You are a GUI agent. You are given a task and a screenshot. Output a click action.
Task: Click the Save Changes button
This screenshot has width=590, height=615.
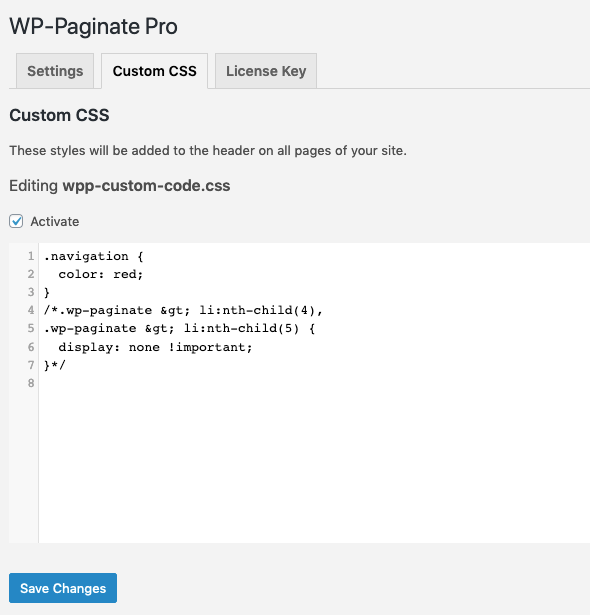63,588
